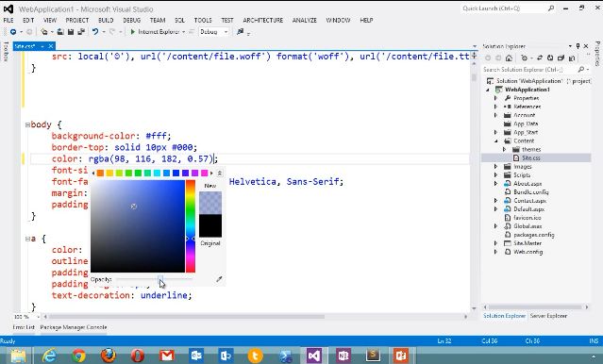This screenshot has width=603, height=364.
Task: Open the Error List panel tab
Action: [x=24, y=327]
